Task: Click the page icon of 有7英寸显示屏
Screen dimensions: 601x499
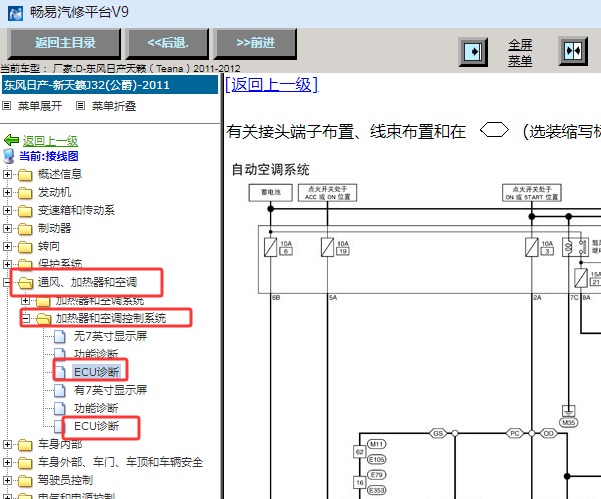Action: tap(59, 391)
